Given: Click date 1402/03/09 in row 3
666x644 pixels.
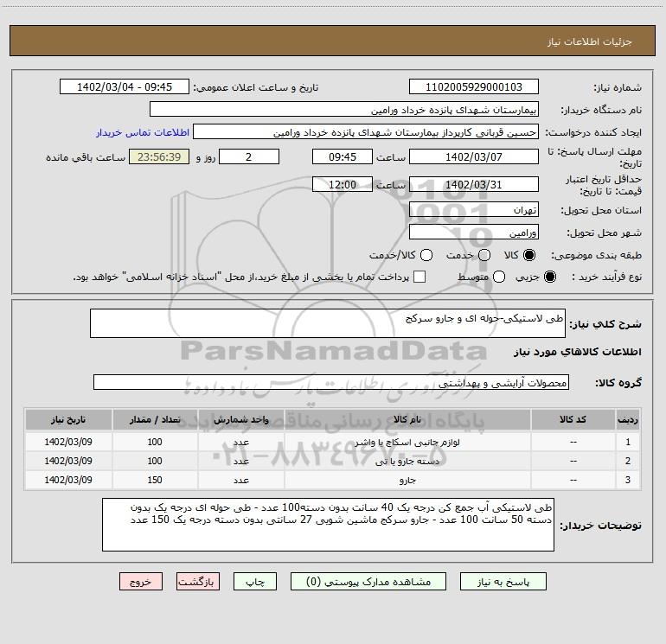Looking at the screenshot, I should tap(68, 480).
